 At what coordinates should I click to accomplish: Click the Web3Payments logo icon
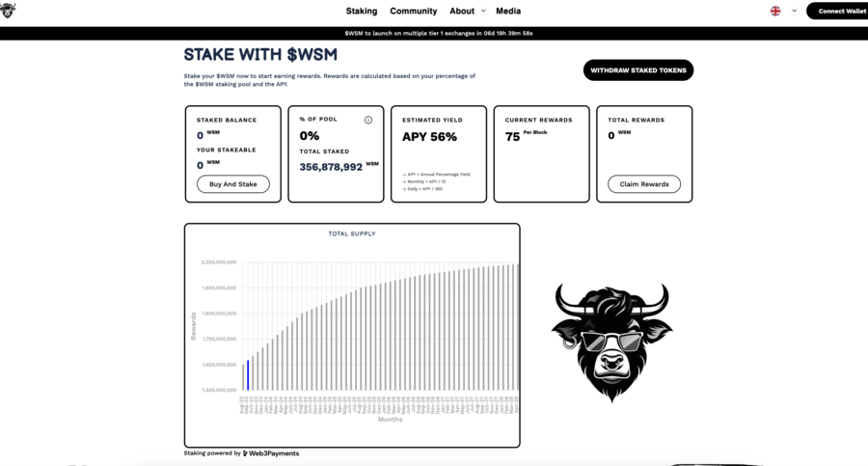pos(245,453)
